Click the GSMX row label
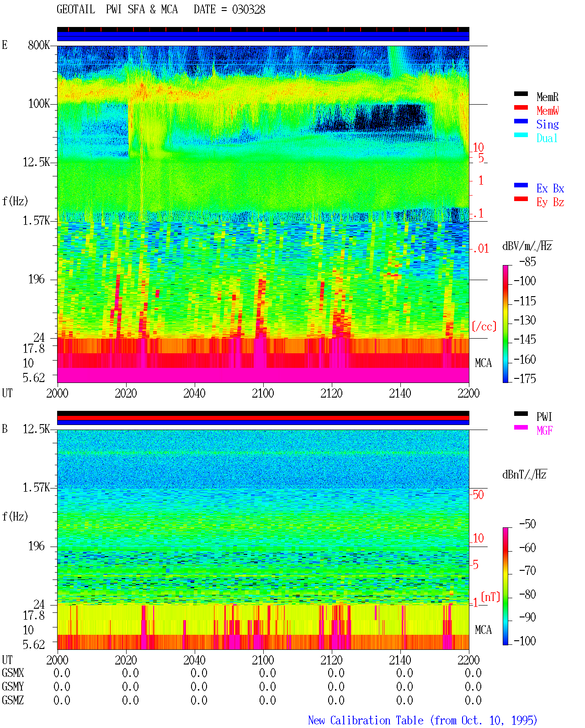585x728 pixels. click(x=13, y=673)
